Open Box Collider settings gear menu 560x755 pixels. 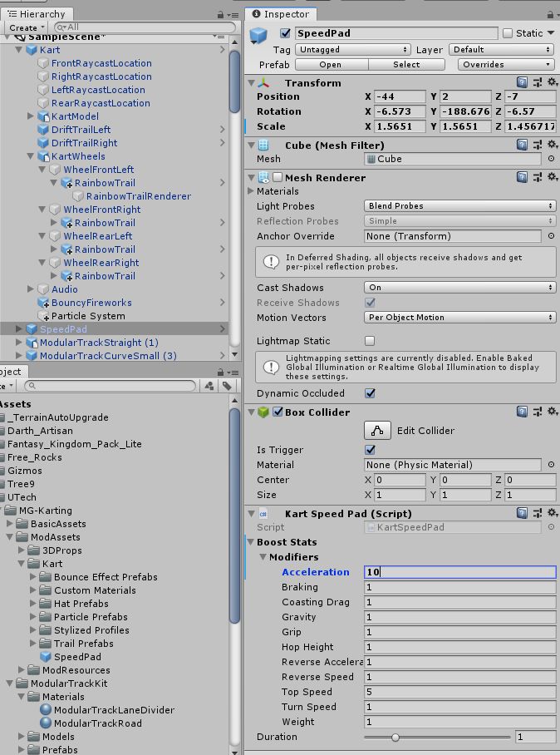coord(549,412)
